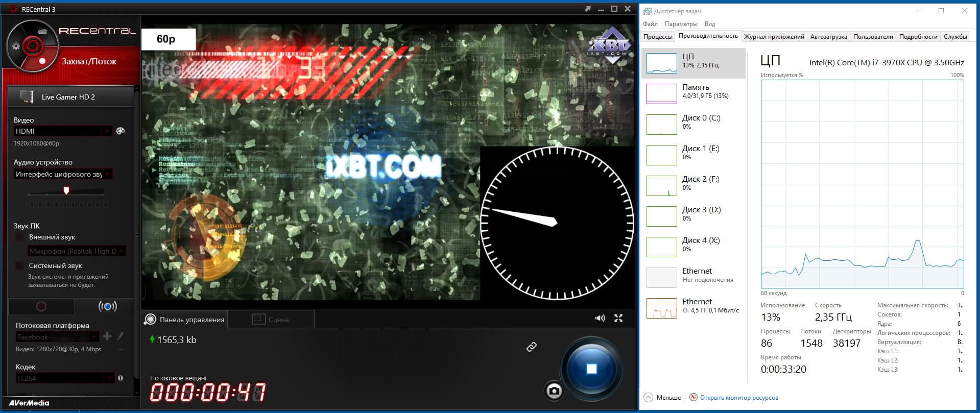
Task: Show codec info icon beside H.264
Action: [121, 378]
